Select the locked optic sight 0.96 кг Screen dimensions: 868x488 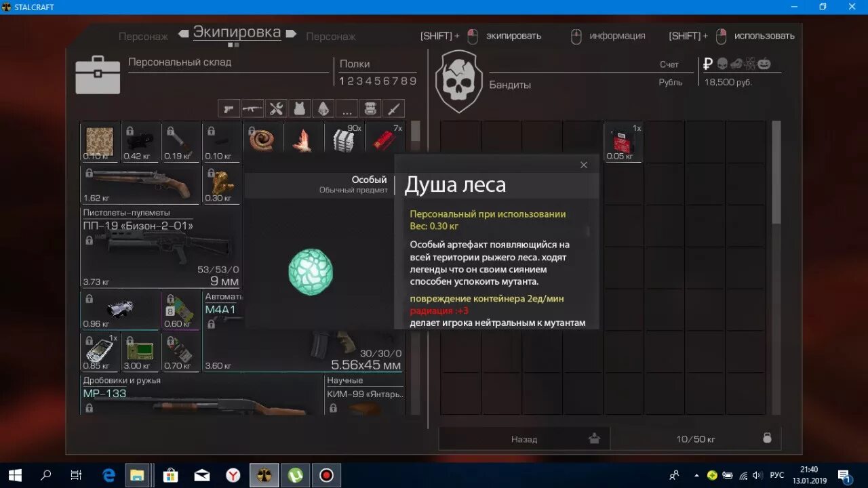click(x=120, y=310)
